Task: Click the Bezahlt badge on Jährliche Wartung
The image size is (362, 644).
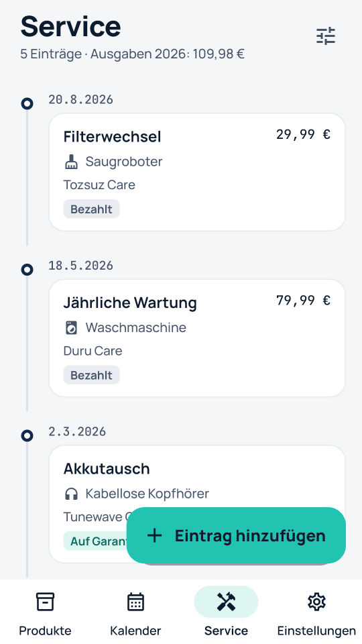Action: pos(91,375)
